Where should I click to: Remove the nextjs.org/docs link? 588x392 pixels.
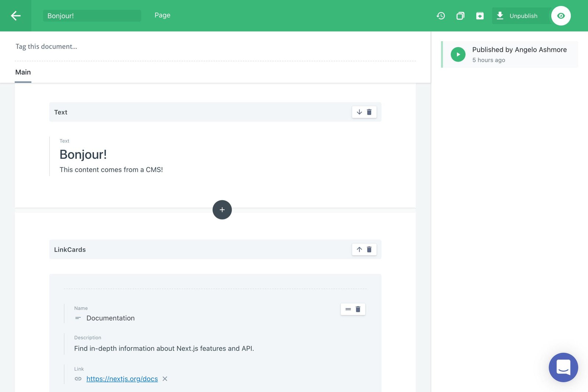[165, 379]
